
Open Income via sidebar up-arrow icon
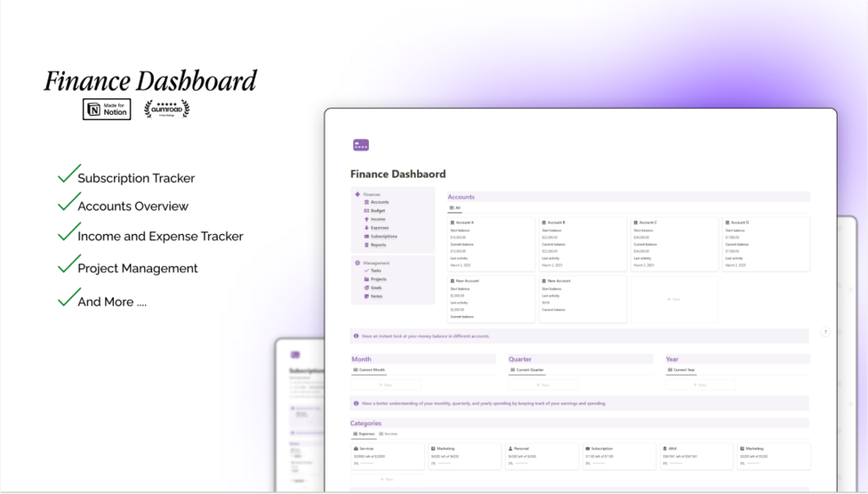click(x=366, y=219)
